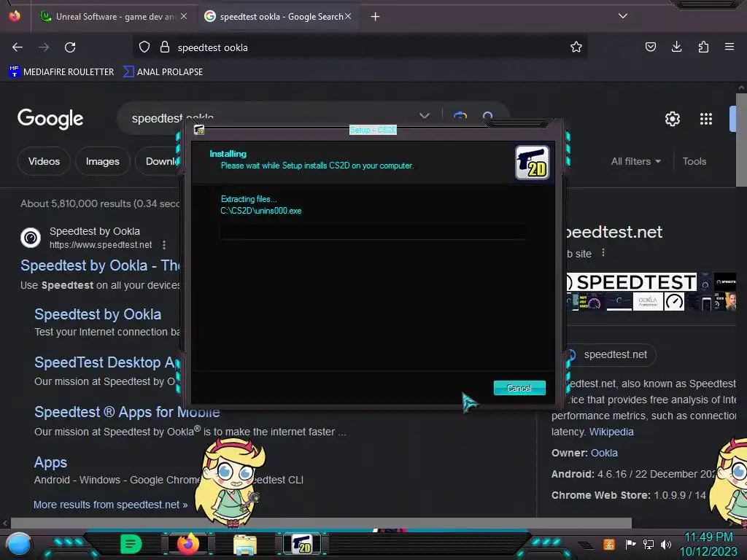Open Action Center flag tray icon

click(630, 544)
